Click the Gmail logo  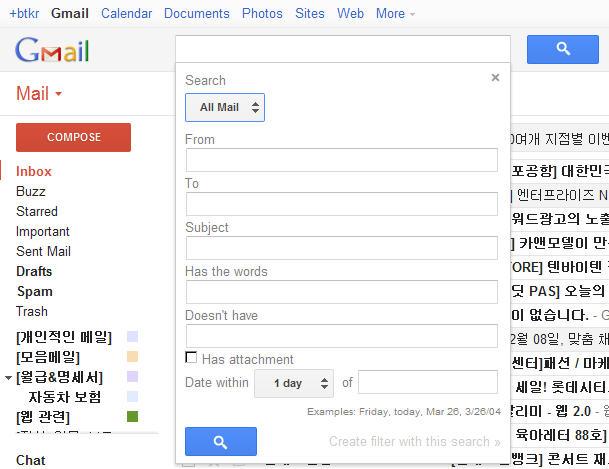[x=52, y=50]
